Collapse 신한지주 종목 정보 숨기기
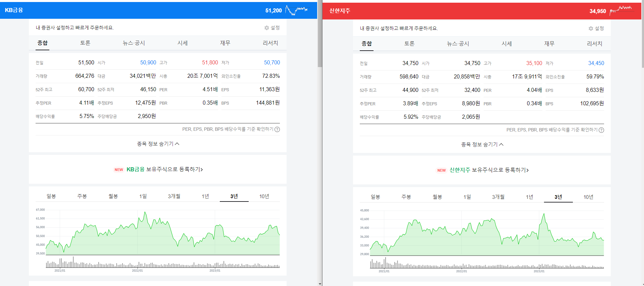The height and width of the screenshot is (286, 644). pyautogui.click(x=482, y=145)
